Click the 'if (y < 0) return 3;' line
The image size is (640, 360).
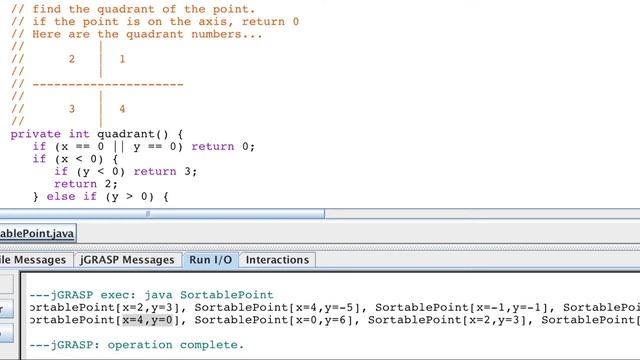click(x=126, y=171)
